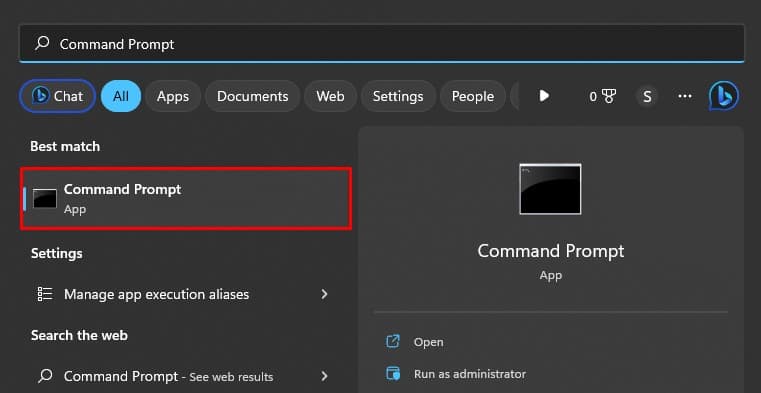Image resolution: width=761 pixels, height=393 pixels.
Task: Switch to the People filter tab
Action: click(473, 96)
